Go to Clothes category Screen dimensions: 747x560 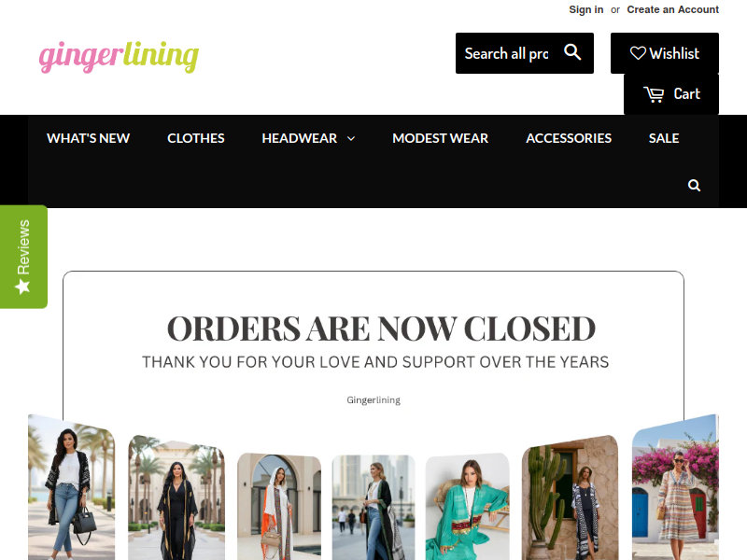point(196,138)
